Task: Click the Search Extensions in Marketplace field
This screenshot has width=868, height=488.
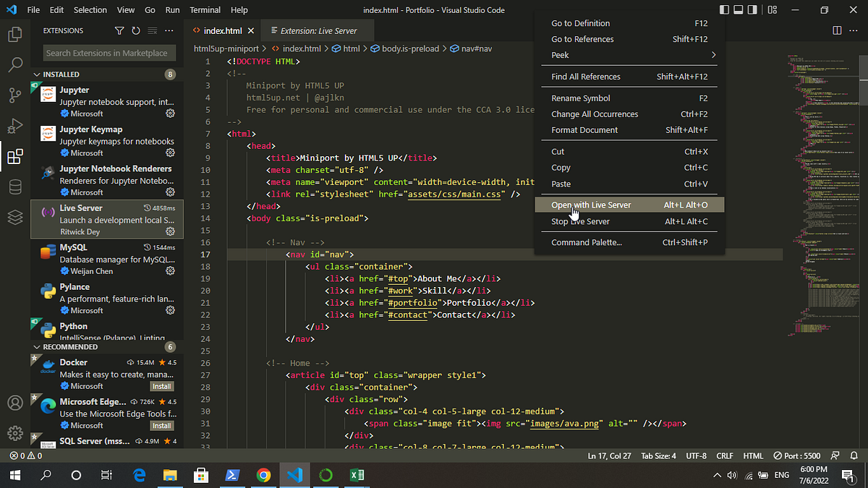Action: 106,53
